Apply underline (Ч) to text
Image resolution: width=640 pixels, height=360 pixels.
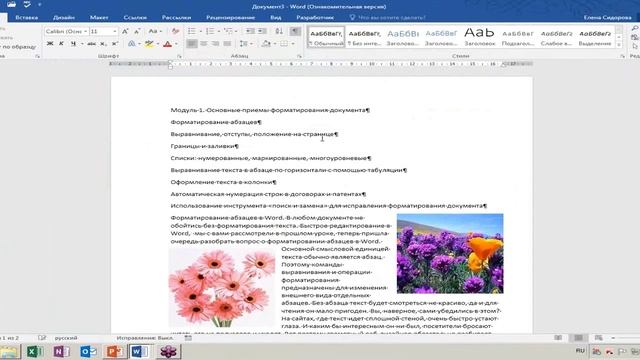73,44
